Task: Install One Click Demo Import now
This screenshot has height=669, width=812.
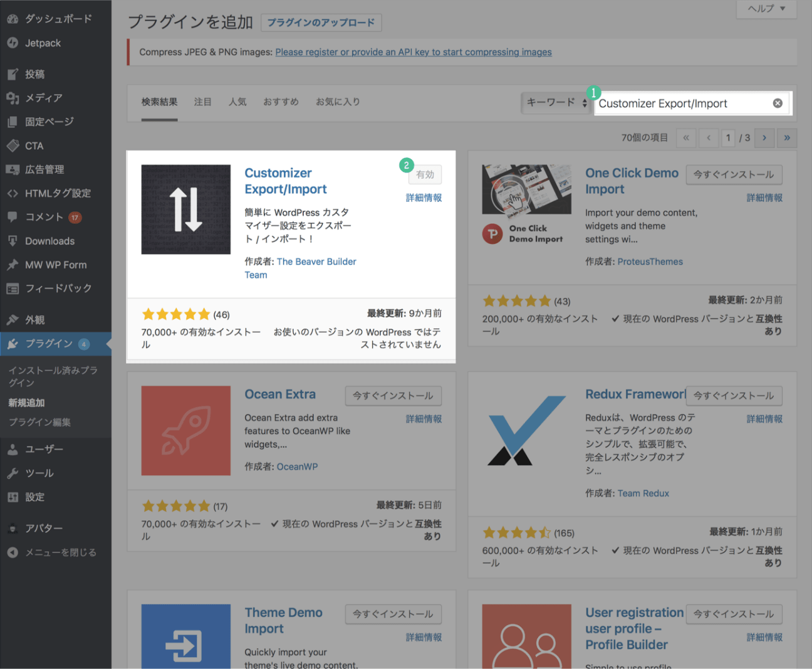Action: (734, 174)
